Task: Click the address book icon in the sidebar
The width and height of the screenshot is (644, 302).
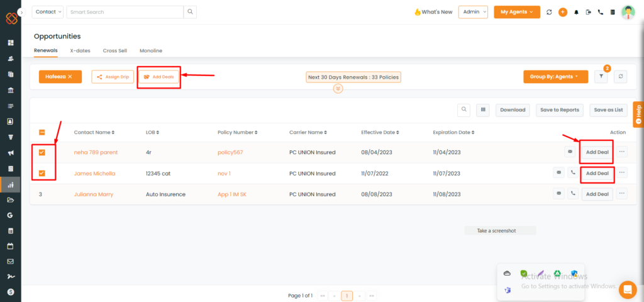Action: pos(11,121)
